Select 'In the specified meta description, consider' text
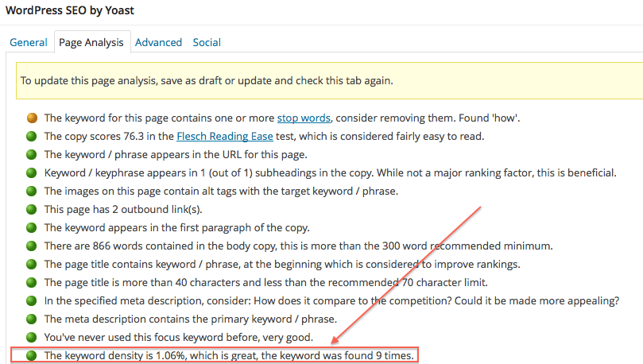The height and width of the screenshot is (364, 643). click(147, 301)
